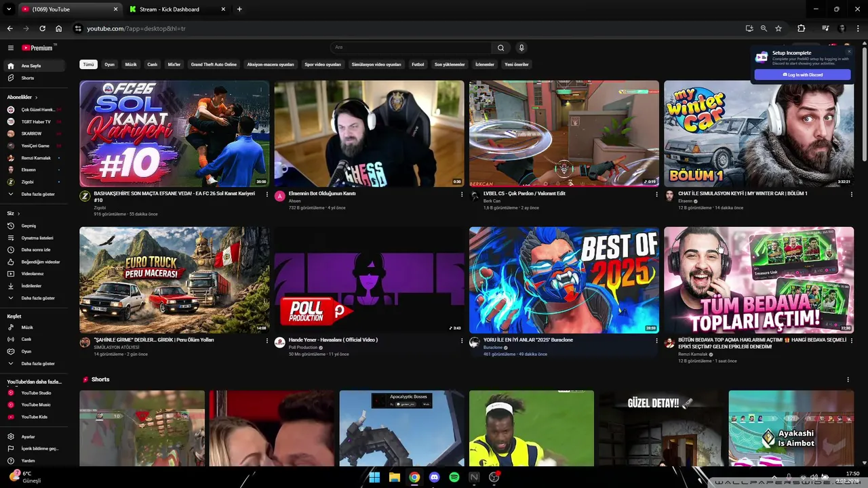Open the Chrome three-dot menu

859,28
